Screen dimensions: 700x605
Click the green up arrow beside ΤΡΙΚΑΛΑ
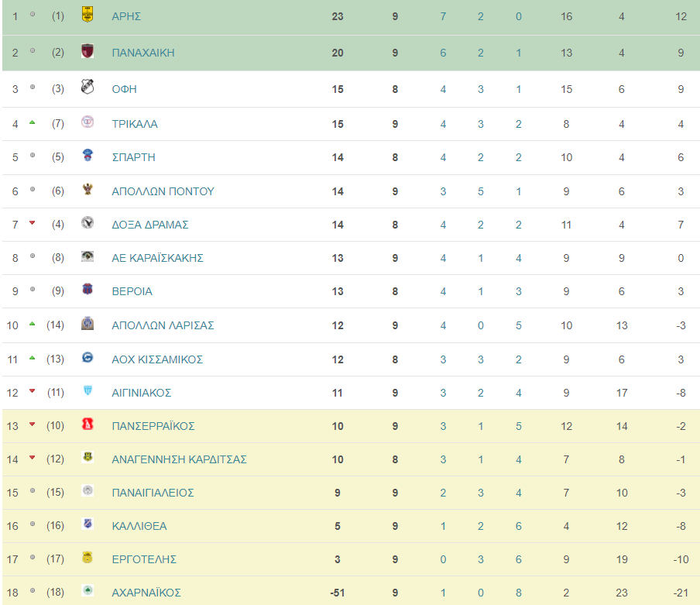tap(33, 122)
